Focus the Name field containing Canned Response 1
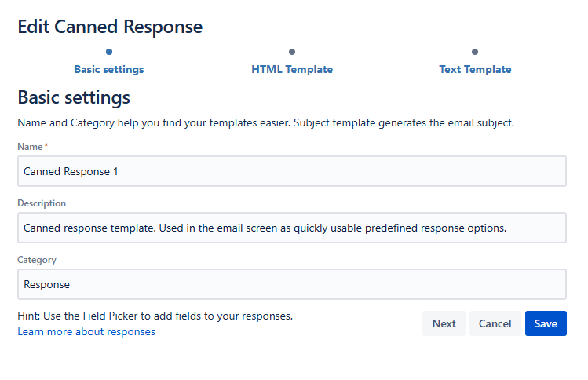Screen dimensions: 588x380 (292, 171)
